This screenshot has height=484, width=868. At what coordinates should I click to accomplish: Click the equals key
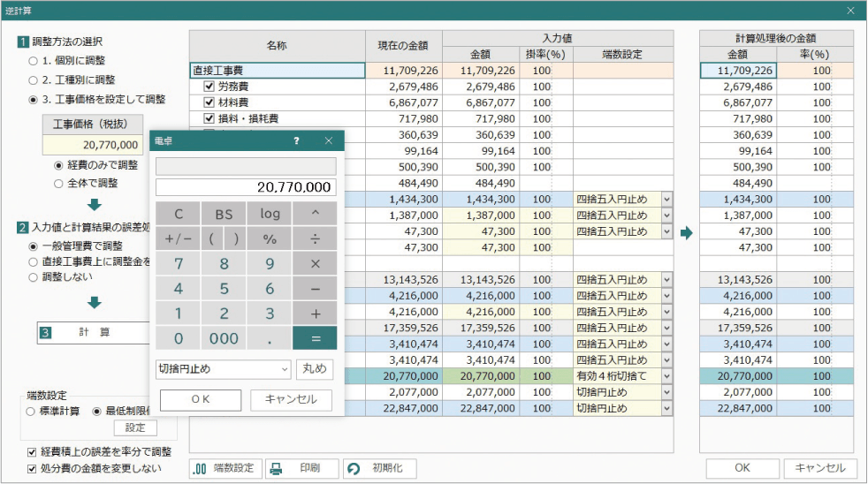315,338
